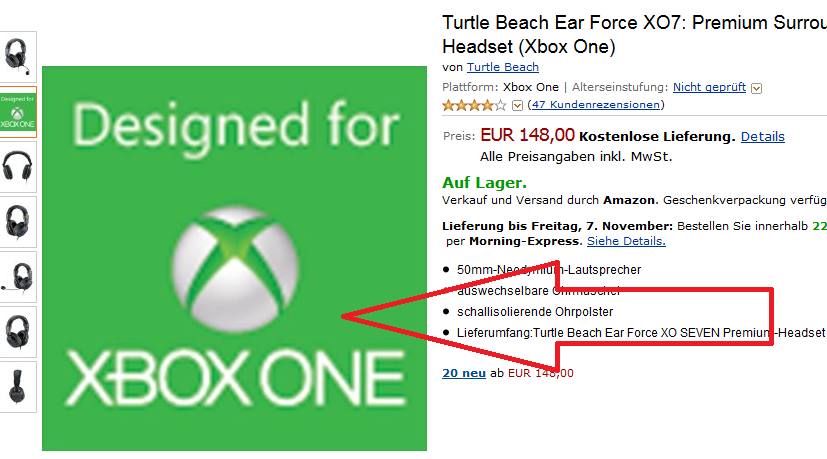Image resolution: width=827 pixels, height=459 pixels.
Task: Click the star rating icons
Action: [475, 104]
